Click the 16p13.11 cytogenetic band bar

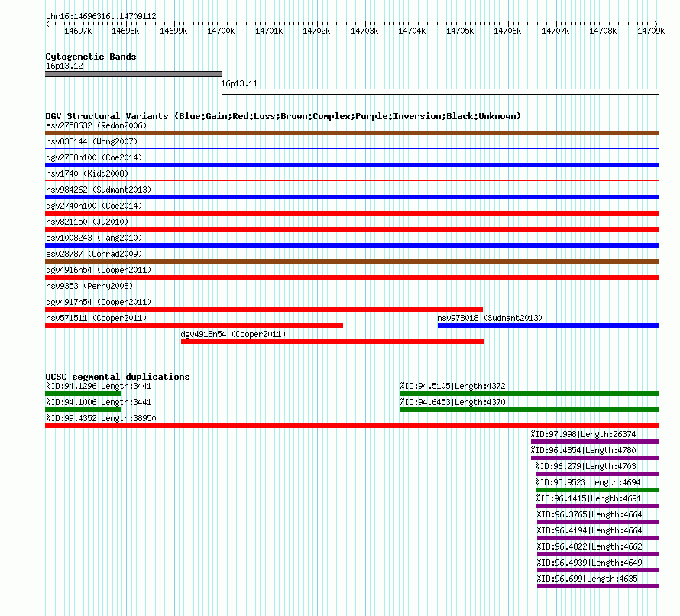[x=440, y=92]
